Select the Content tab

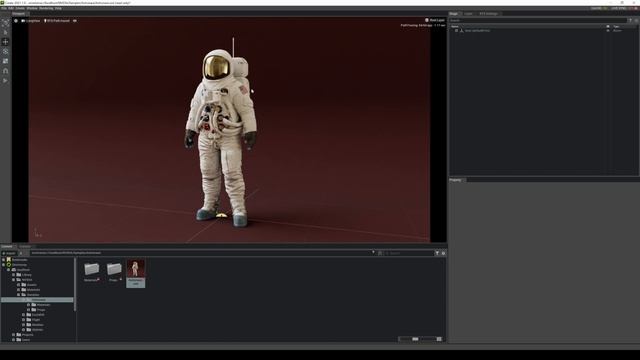(x=7, y=247)
